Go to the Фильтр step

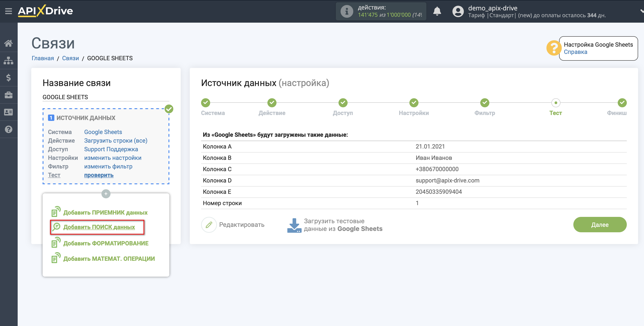point(485,103)
